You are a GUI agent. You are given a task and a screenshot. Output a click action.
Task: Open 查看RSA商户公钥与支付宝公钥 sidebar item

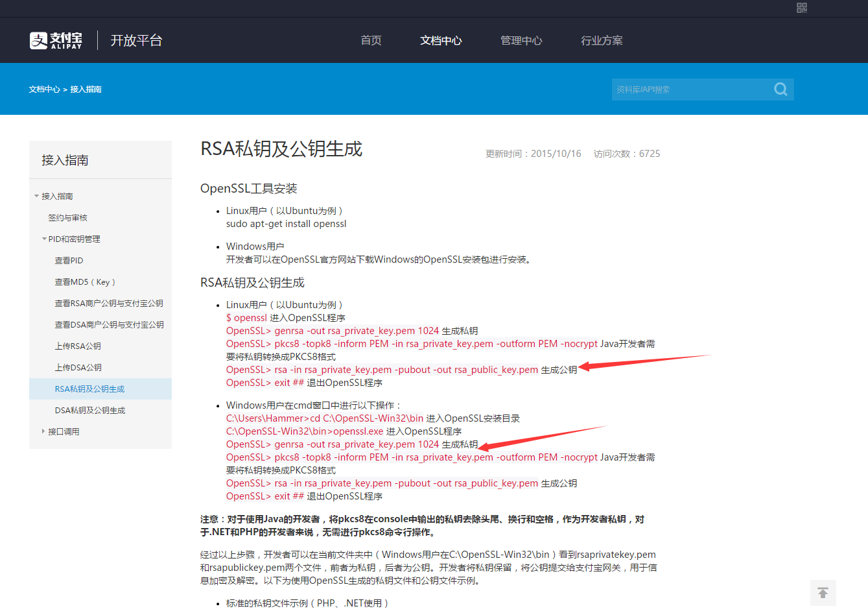click(x=109, y=303)
